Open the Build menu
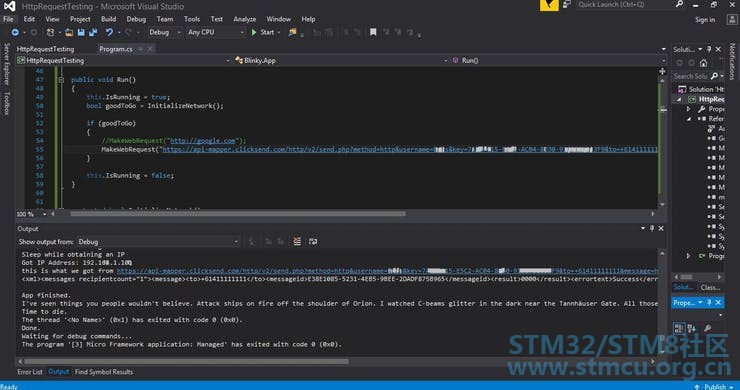Viewport: 740px width, 390px height. coord(108,19)
